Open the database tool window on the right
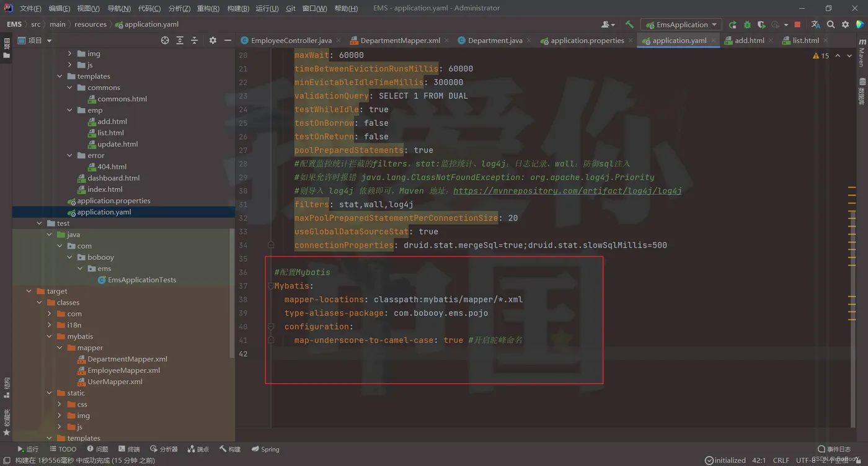 (862, 91)
